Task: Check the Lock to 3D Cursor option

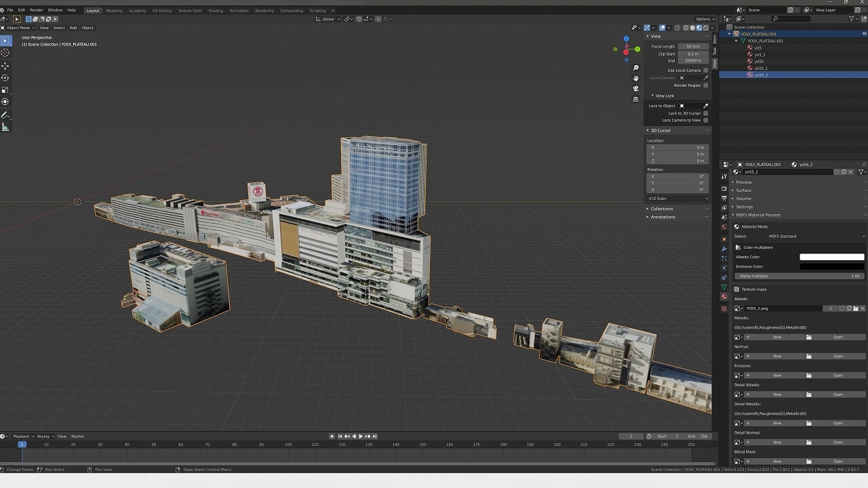Action: [x=705, y=113]
